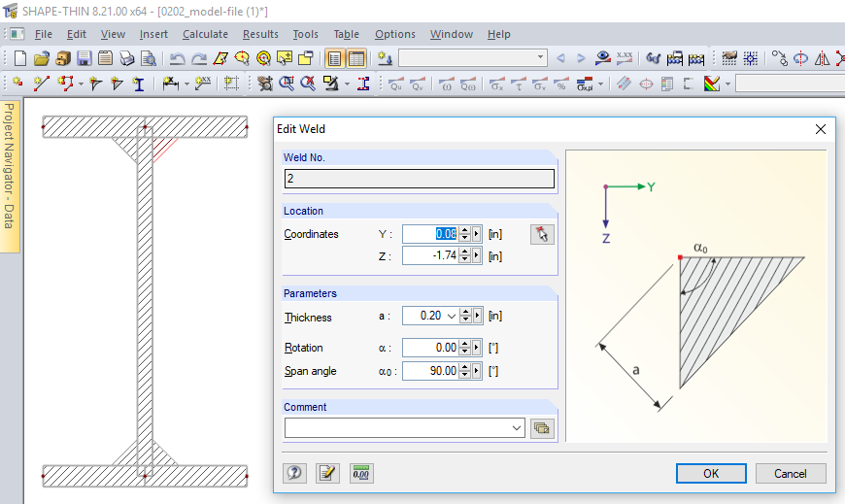
Task: Open the sigma x,pl dropdown arrow
Action: 601,84
